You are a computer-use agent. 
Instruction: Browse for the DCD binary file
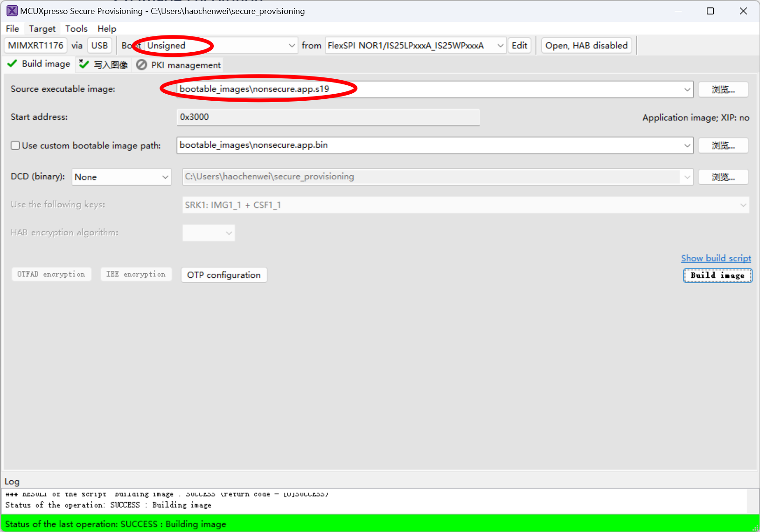click(x=723, y=177)
